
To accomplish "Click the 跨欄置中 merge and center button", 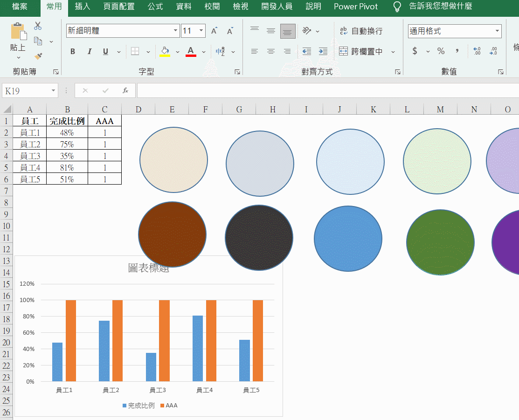I will pyautogui.click(x=361, y=51).
